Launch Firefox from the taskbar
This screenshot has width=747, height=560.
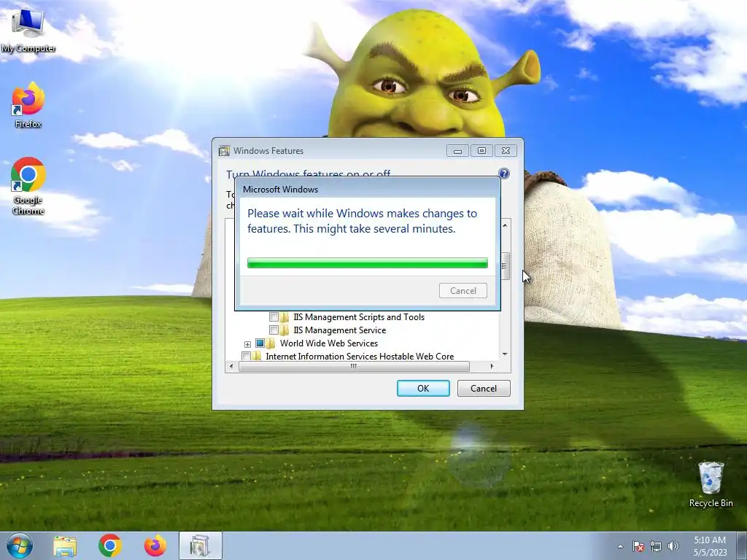pos(155,545)
